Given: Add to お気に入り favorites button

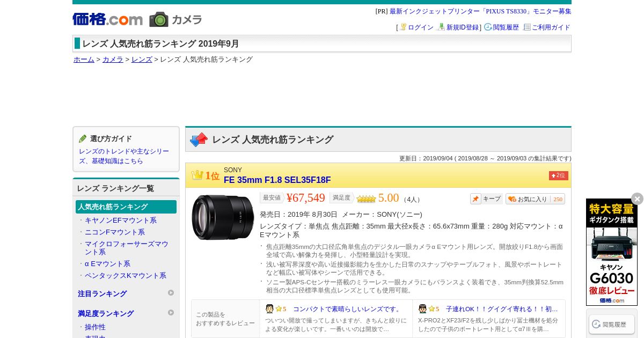Looking at the screenshot, I should 535,199.
